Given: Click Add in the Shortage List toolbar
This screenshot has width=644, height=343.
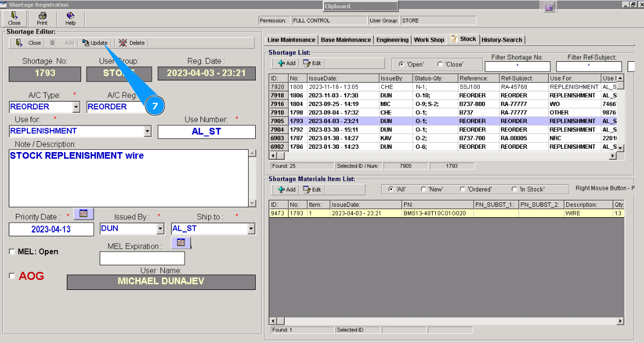Looking at the screenshot, I should (x=286, y=63).
